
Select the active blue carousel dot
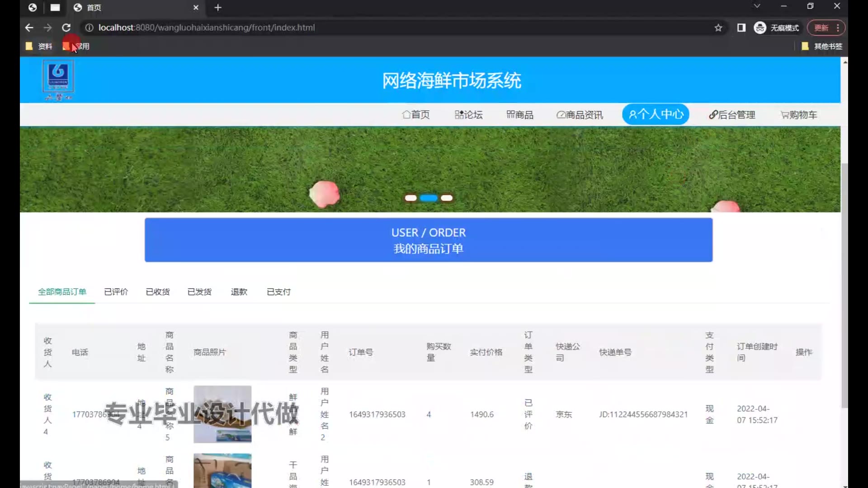[429, 198]
